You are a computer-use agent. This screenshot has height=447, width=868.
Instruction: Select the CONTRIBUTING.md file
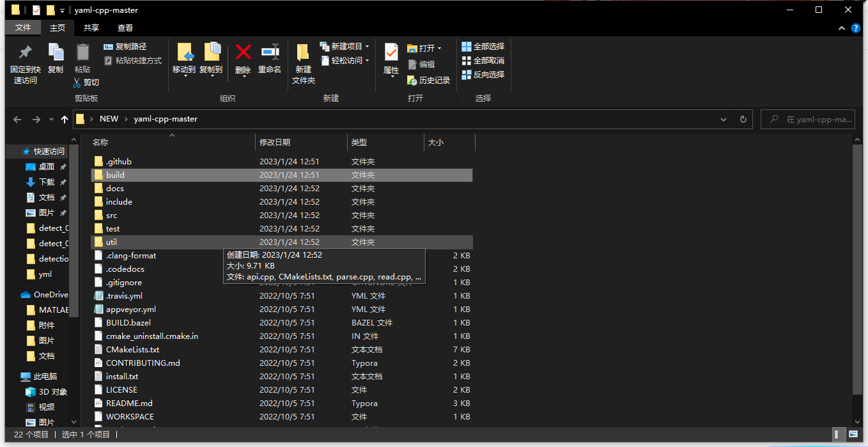click(282, 363)
